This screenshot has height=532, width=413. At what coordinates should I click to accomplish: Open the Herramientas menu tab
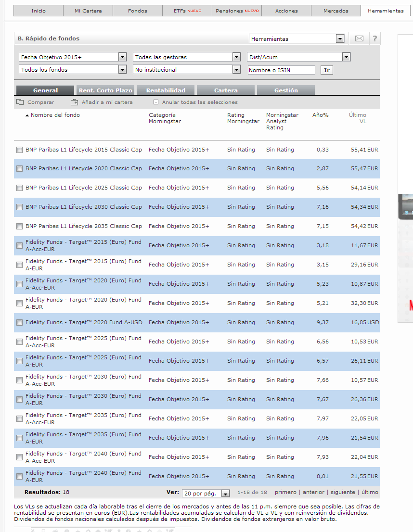pyautogui.click(x=386, y=11)
